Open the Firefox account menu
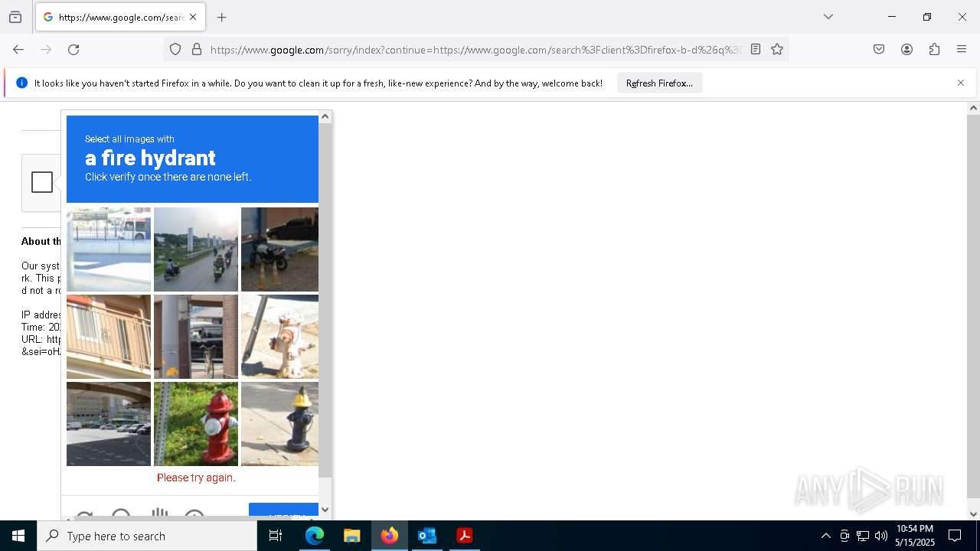Viewport: 980px width, 551px height. pos(906,49)
